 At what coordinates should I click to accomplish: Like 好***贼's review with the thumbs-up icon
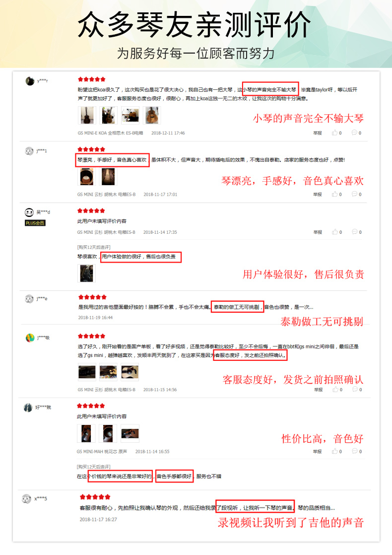(x=334, y=451)
